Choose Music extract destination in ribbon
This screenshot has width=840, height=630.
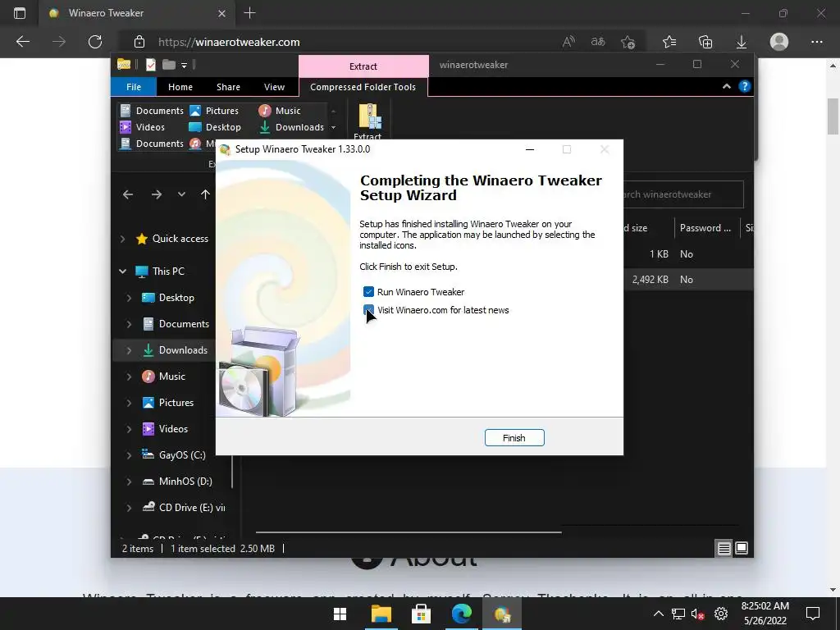[x=280, y=111]
